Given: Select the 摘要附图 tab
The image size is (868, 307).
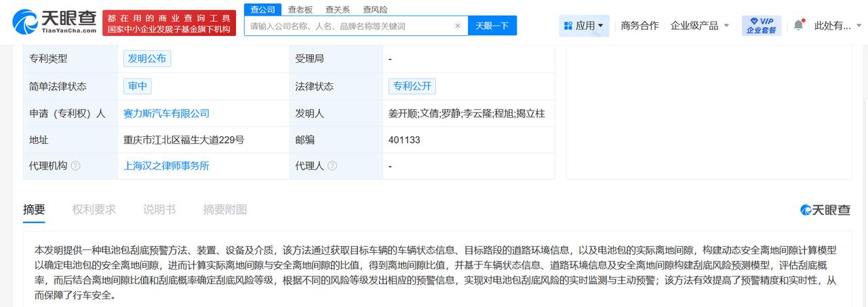Looking at the screenshot, I should click(x=225, y=209).
